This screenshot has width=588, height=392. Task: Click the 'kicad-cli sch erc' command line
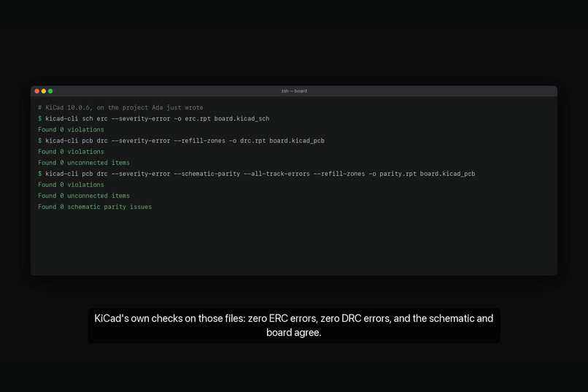pyautogui.click(x=154, y=118)
